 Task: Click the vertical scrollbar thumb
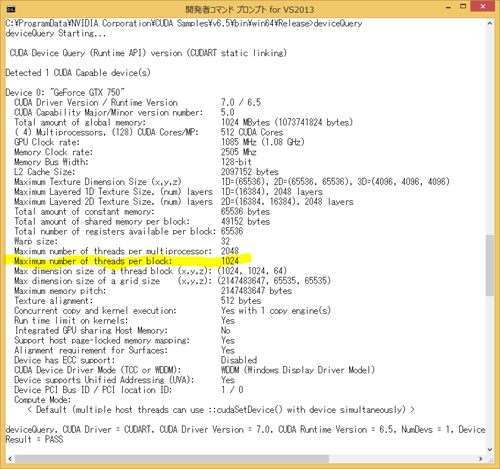[x=490, y=265]
